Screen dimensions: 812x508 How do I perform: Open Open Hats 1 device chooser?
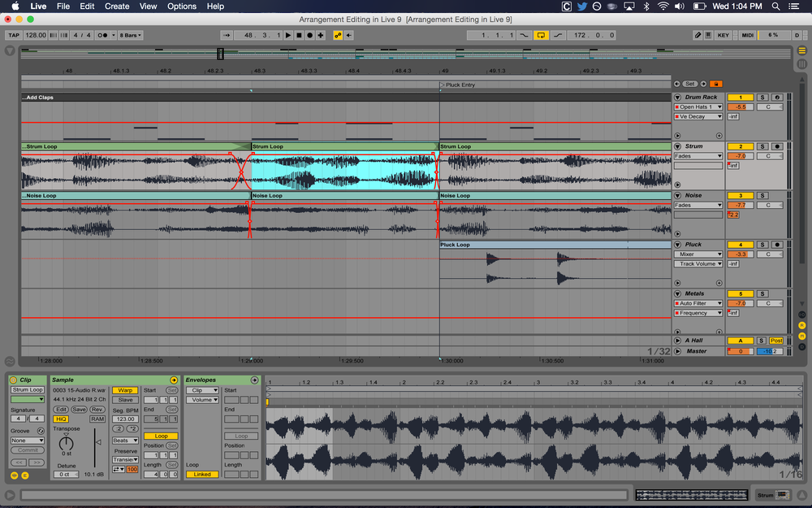tap(698, 106)
